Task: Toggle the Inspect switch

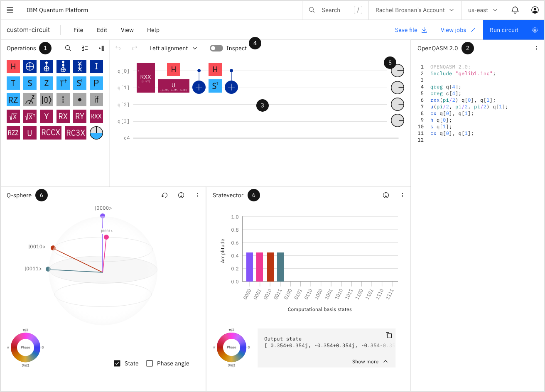Action: pyautogui.click(x=216, y=48)
